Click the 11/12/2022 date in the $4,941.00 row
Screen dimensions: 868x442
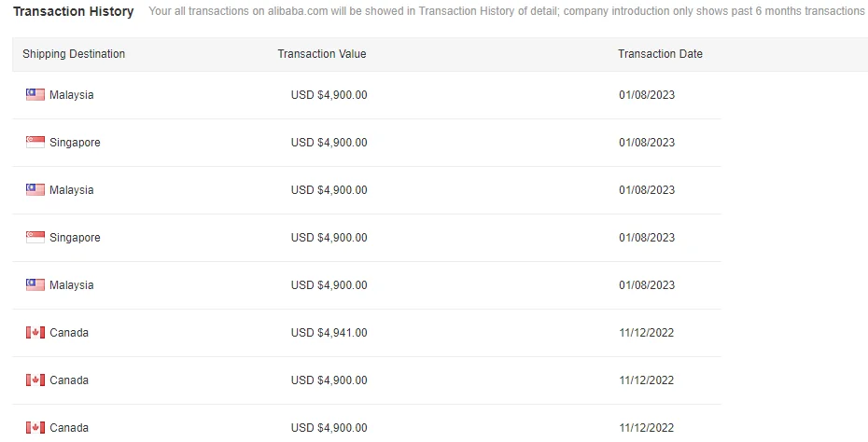point(646,333)
